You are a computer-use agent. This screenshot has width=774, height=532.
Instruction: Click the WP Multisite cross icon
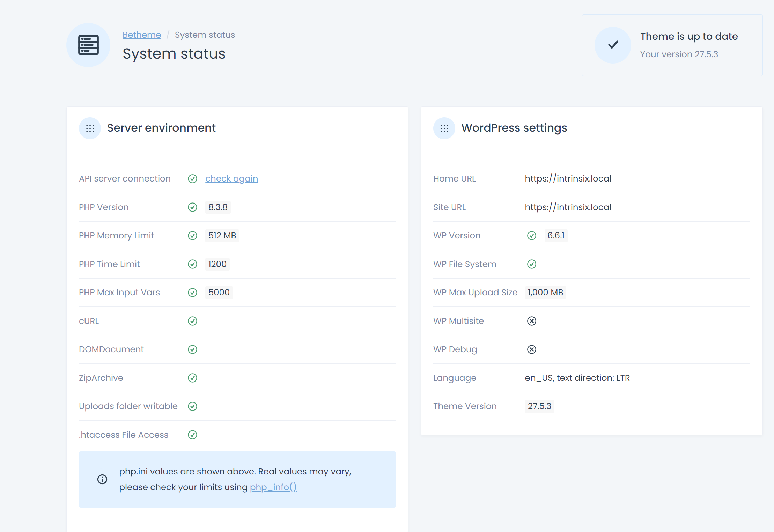click(x=532, y=321)
